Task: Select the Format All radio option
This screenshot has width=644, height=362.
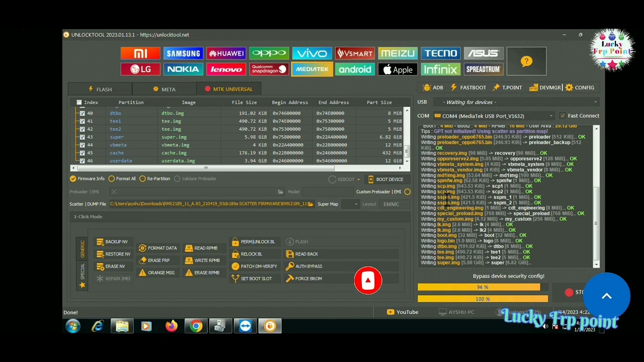Action: (x=112, y=179)
